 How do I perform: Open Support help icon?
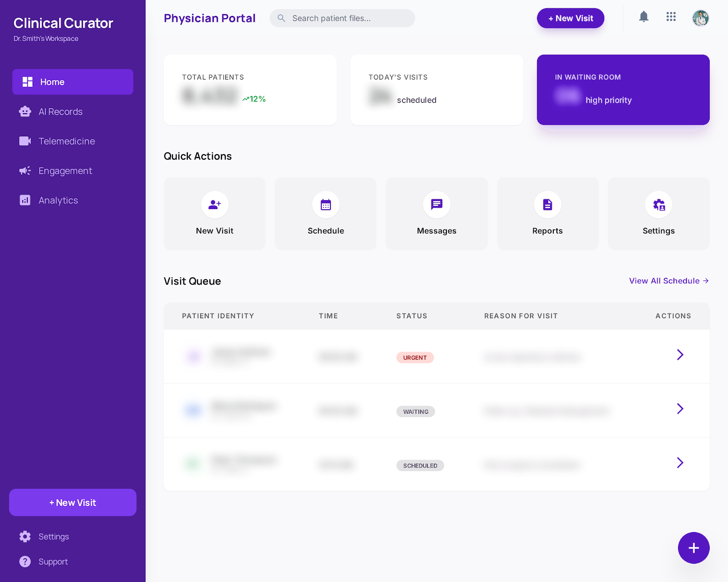pyautogui.click(x=25, y=562)
